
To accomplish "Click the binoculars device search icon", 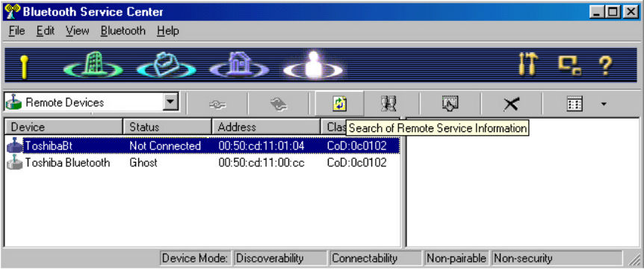I will coord(388,104).
